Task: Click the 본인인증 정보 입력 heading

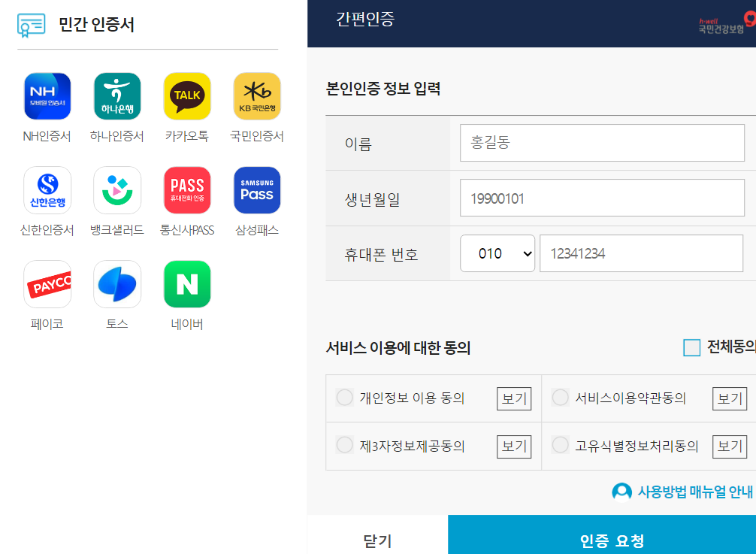Action: [x=383, y=88]
